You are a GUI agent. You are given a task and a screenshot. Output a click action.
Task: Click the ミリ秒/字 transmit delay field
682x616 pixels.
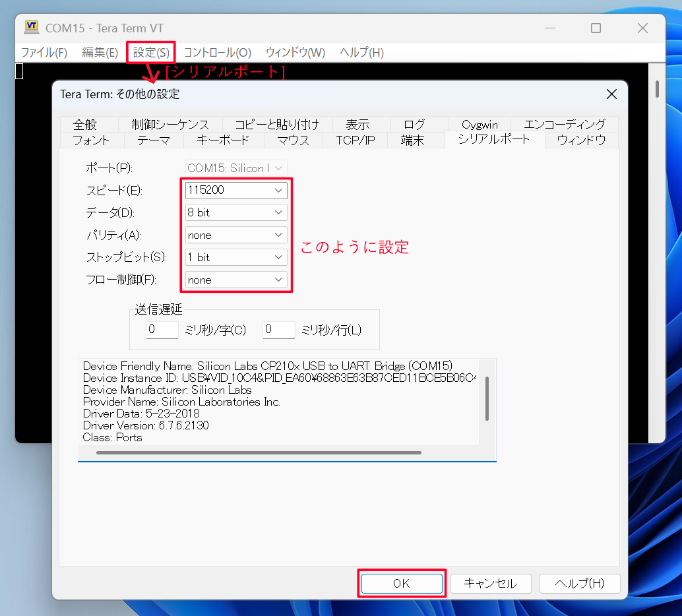click(x=162, y=330)
